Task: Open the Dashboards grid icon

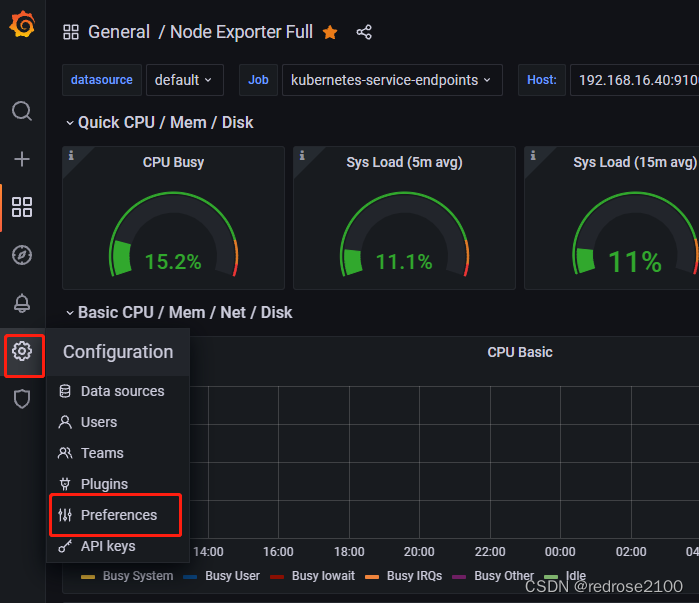Action: [x=22, y=207]
